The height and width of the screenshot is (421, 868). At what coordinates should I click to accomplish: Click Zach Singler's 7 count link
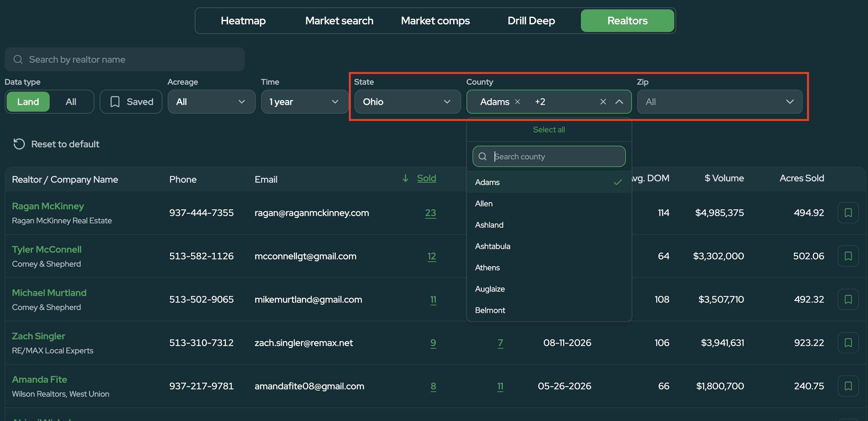pyautogui.click(x=500, y=343)
